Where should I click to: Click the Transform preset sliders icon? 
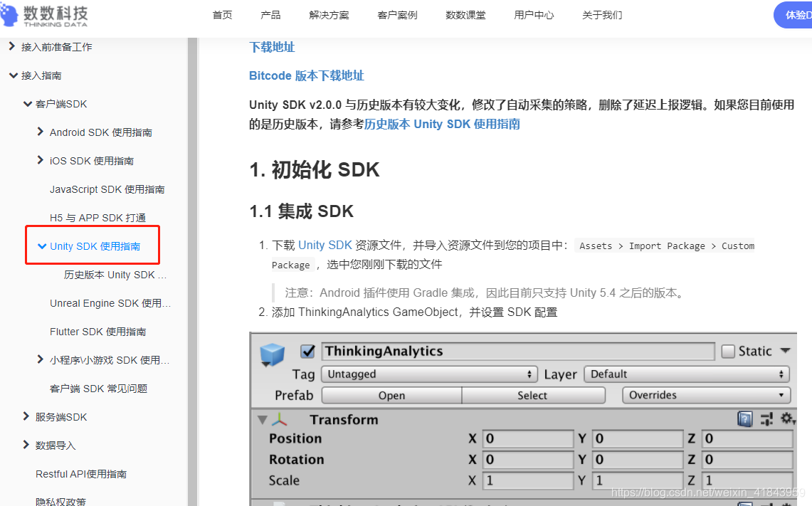(x=766, y=418)
